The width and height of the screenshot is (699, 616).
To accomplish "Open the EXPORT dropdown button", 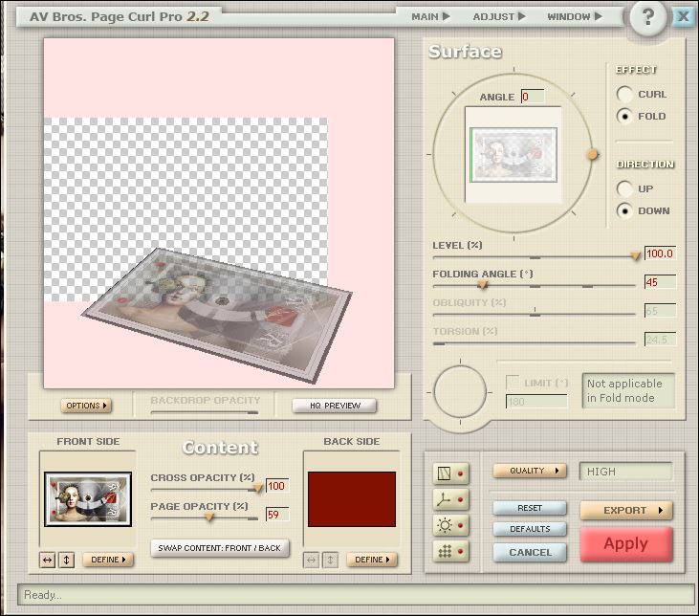I will pyautogui.click(x=626, y=510).
